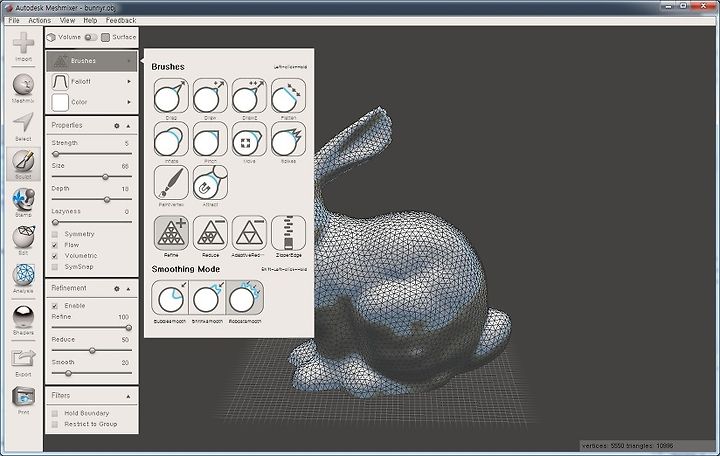Select the Attract brush
Viewport: 720px width, 456px height.
(x=210, y=183)
